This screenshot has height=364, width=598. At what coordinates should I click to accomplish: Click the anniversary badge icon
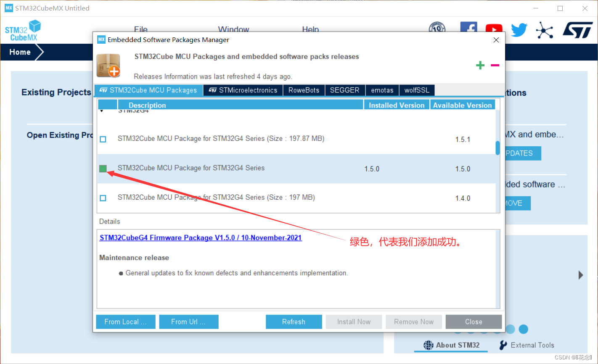437,27
